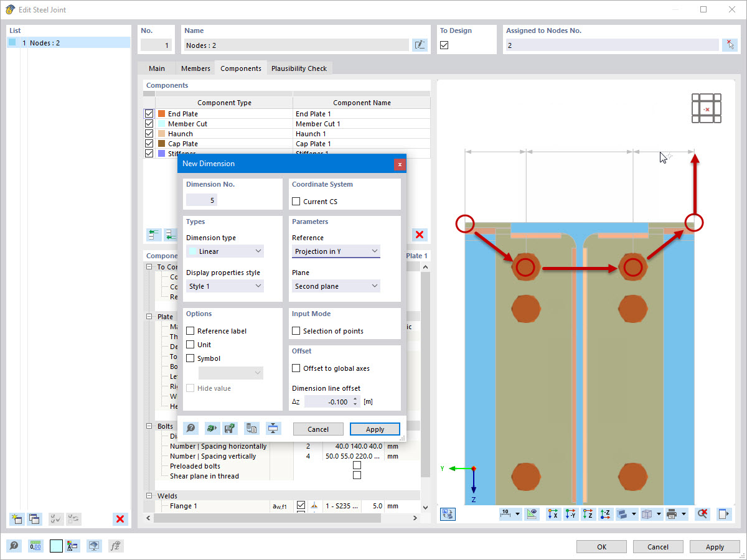Click the load default settings icon in New Dimension

(212, 428)
